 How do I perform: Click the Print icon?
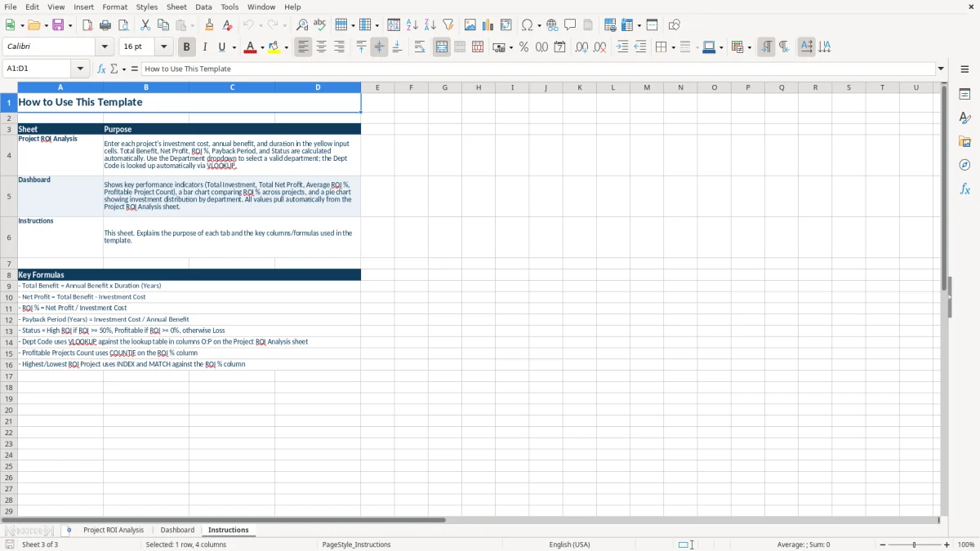pyautogui.click(x=105, y=25)
